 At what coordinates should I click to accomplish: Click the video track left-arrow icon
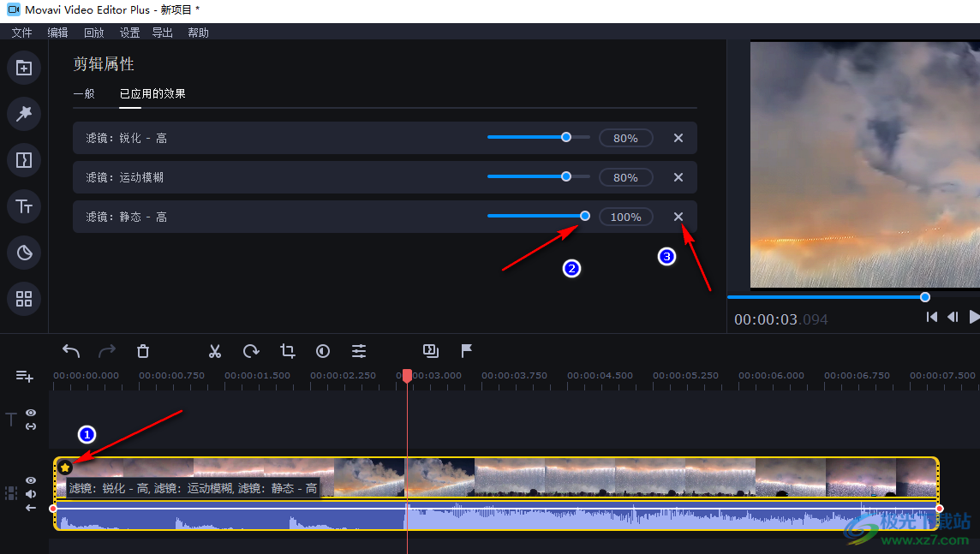[31, 508]
